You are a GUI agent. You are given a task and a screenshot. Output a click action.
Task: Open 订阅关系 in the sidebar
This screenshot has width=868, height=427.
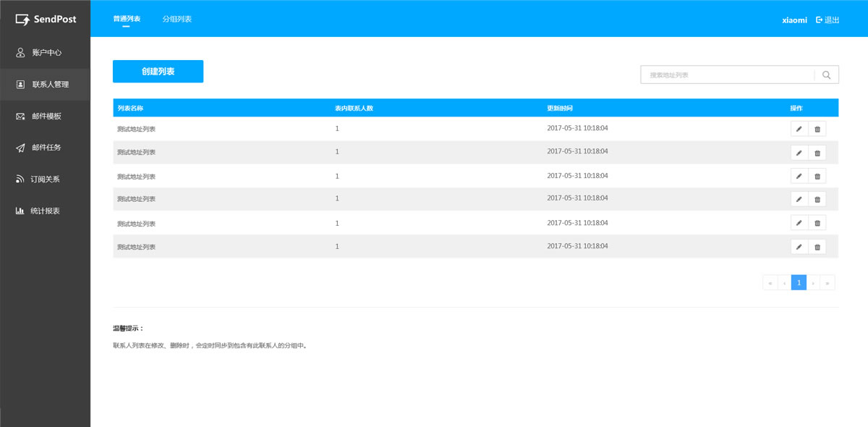click(45, 179)
